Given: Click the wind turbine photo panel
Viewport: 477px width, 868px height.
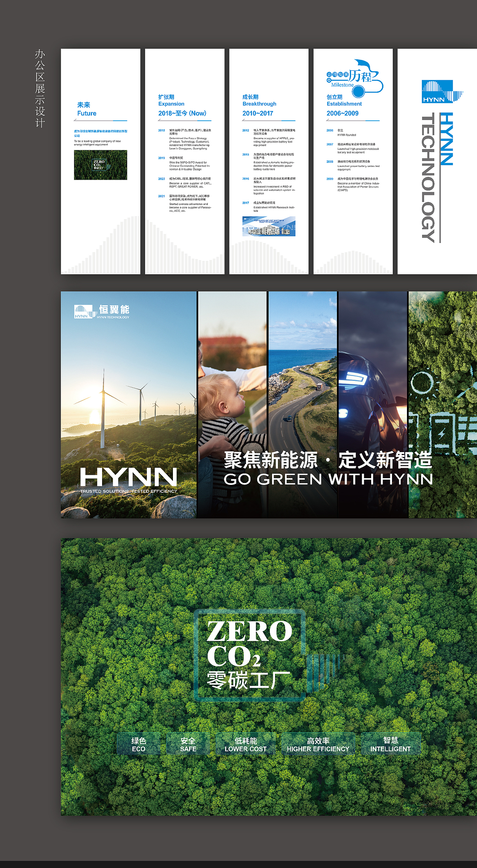Looking at the screenshot, I should (129, 405).
